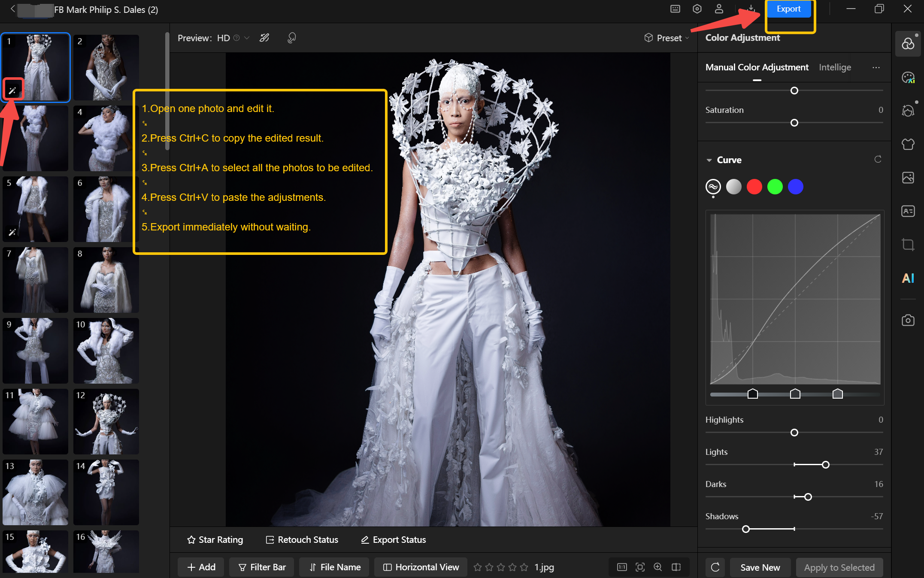Click the blue Export button
The width and height of the screenshot is (924, 578).
788,9
